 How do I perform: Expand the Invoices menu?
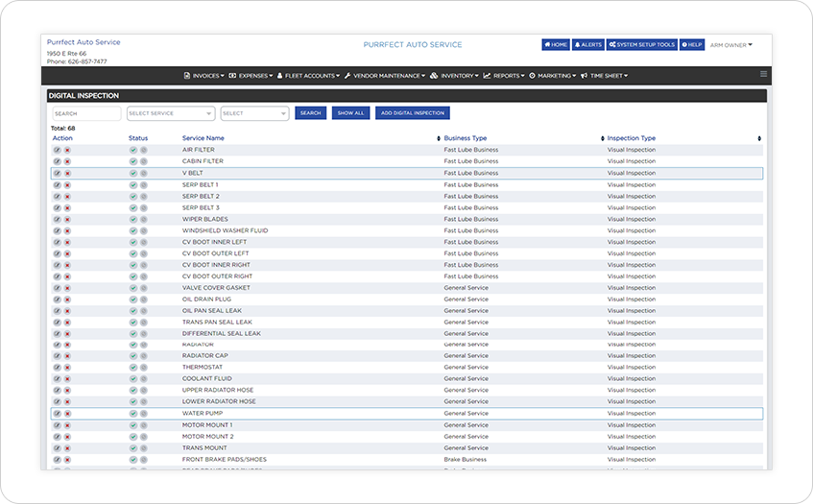tap(203, 76)
